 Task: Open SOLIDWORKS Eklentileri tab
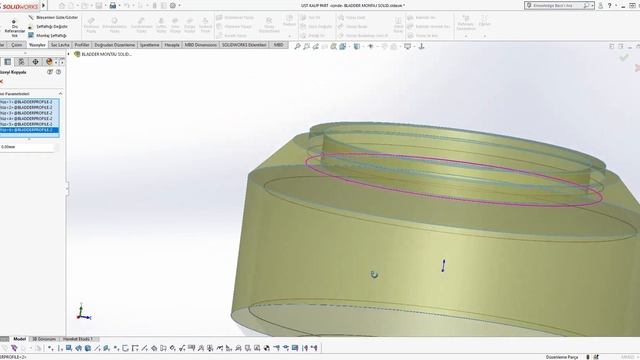tap(244, 45)
